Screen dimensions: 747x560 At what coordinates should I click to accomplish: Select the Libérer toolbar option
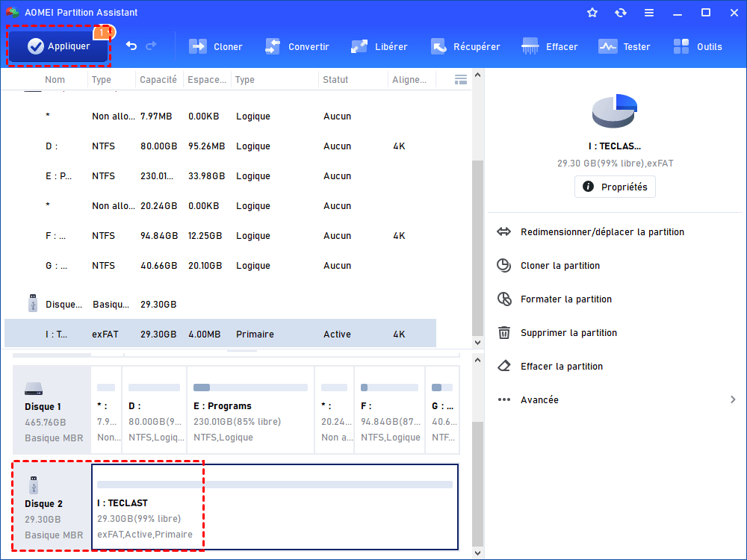[379, 46]
